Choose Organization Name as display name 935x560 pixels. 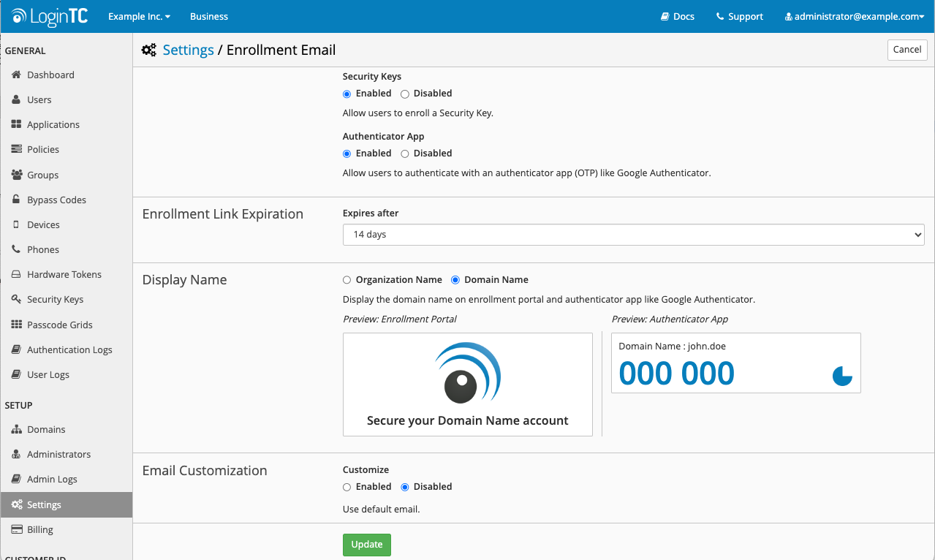coord(347,280)
